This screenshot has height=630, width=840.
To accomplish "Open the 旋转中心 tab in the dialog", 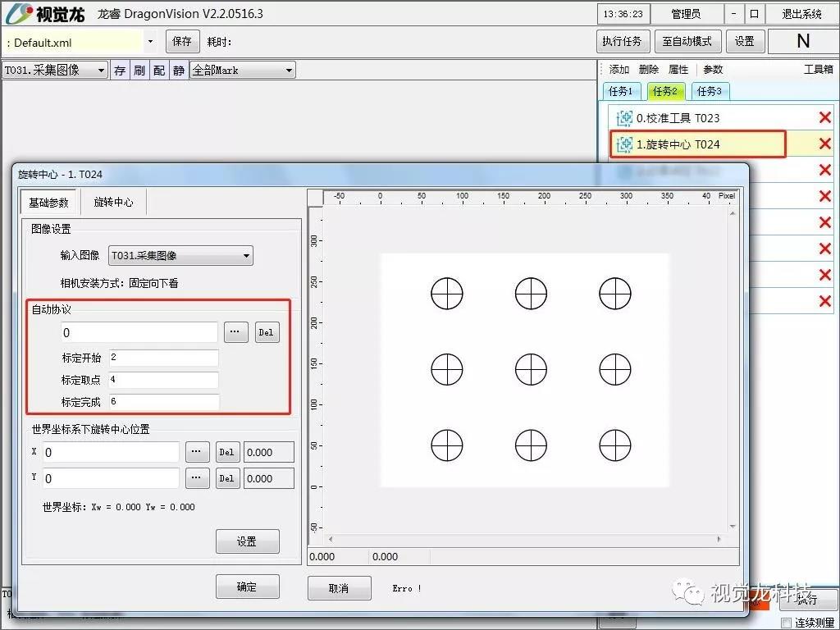I will click(x=113, y=202).
